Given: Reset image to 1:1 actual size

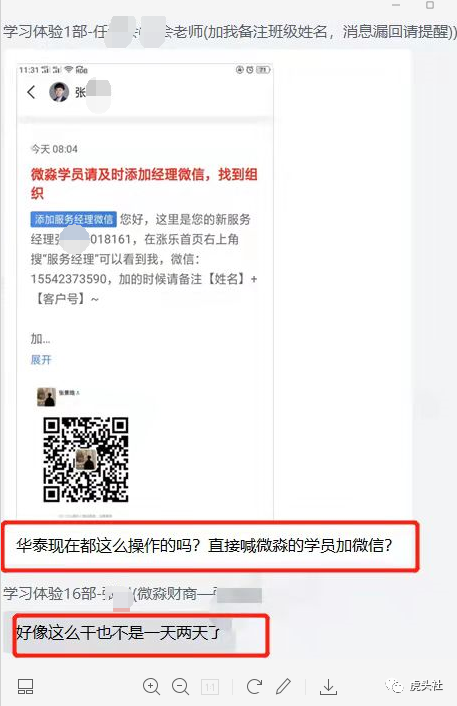Looking at the screenshot, I should pyautogui.click(x=210, y=687).
